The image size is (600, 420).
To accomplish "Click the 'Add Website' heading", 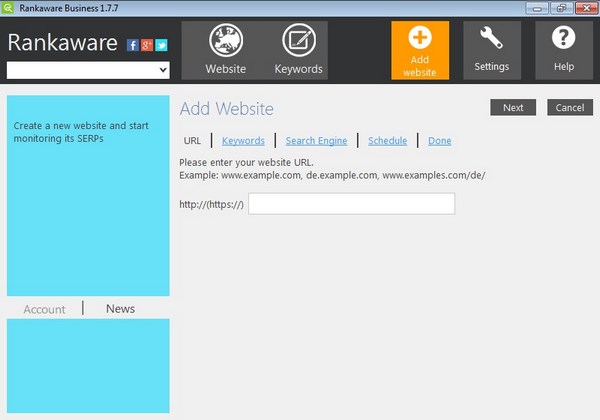I will (227, 109).
